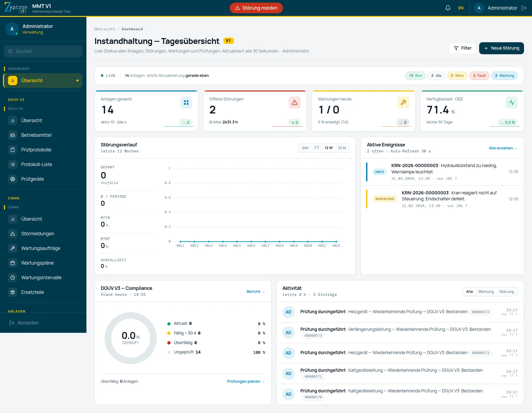Toggle the 2 Fault status filter chip
Viewport: 532px width, 413px height.
tap(479, 76)
